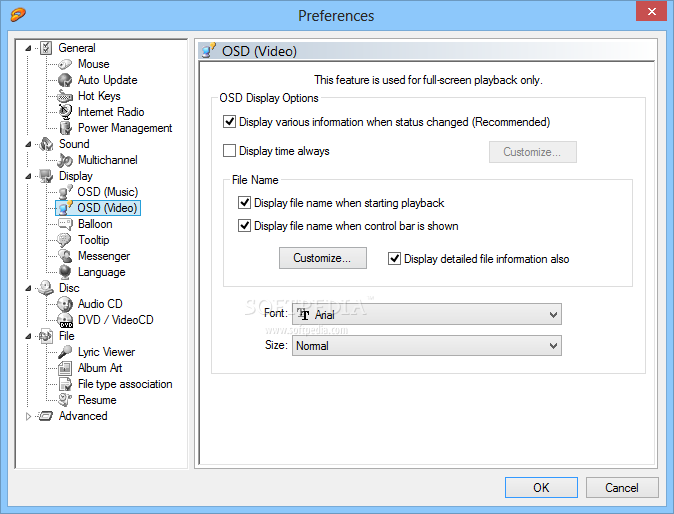Open Internet Radio preferences page

point(111,112)
